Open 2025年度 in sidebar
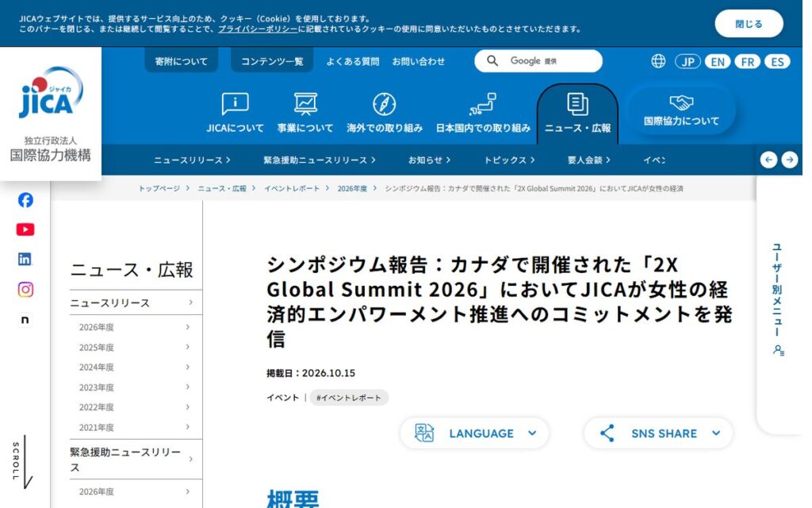The width and height of the screenshot is (812, 508). pyautogui.click(x=136, y=348)
